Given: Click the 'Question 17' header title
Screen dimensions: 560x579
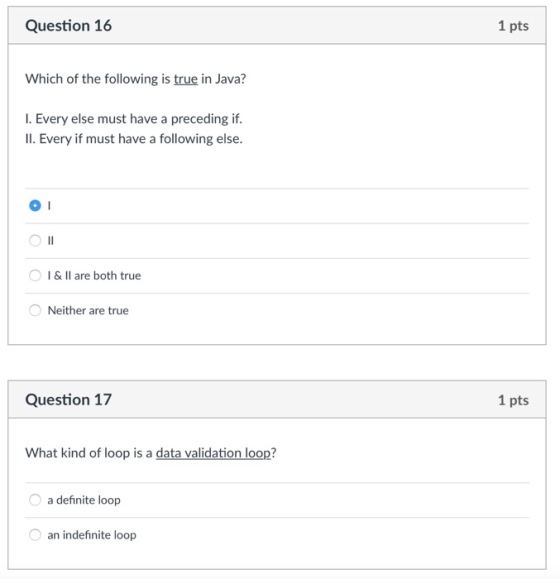Looking at the screenshot, I should (68, 400).
